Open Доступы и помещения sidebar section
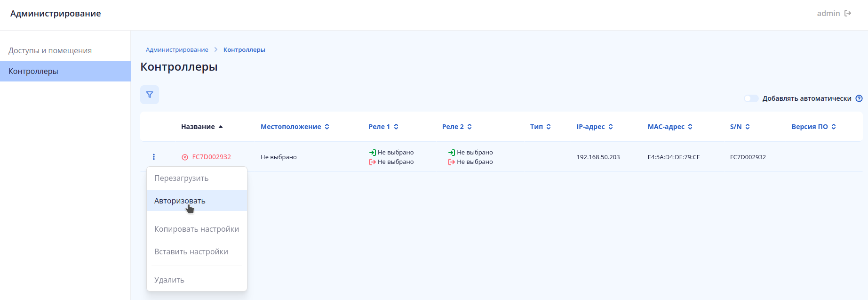868x300 pixels. click(50, 50)
